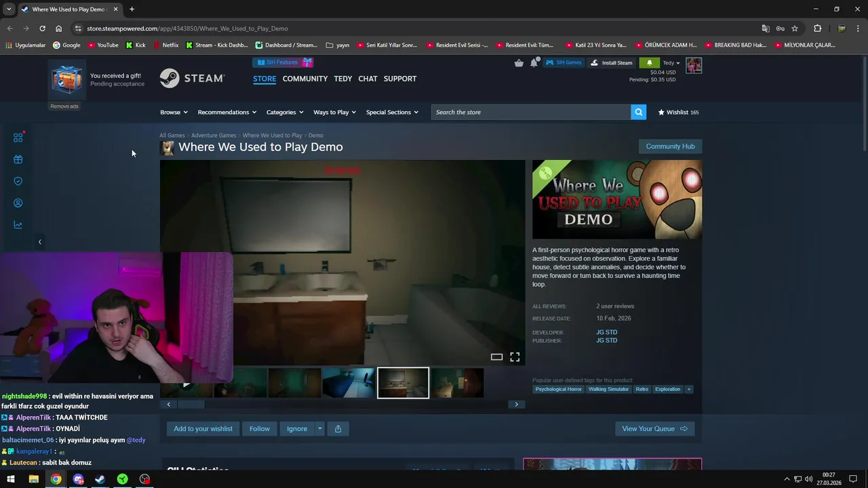Open the SIH Games button
The height and width of the screenshot is (488, 868).
pos(564,63)
